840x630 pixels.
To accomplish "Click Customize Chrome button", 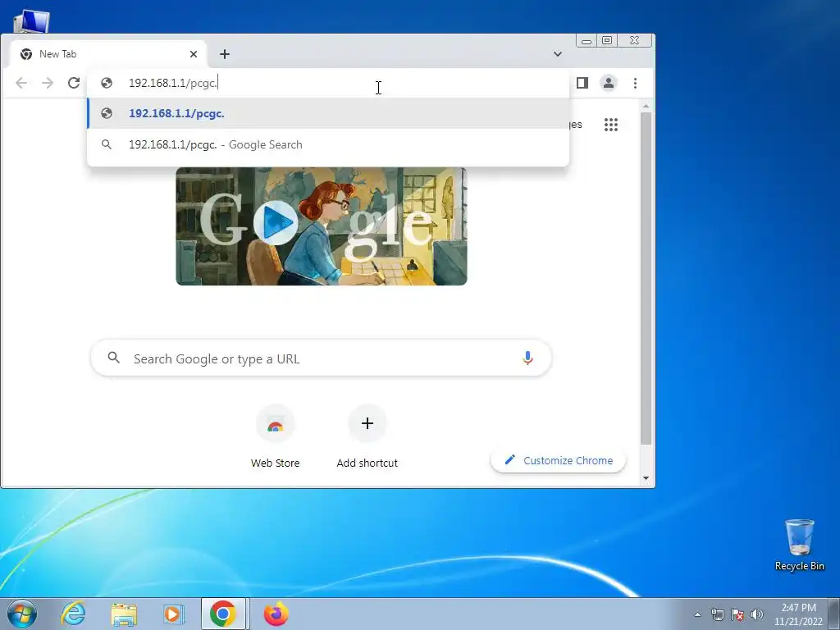I will [558, 460].
